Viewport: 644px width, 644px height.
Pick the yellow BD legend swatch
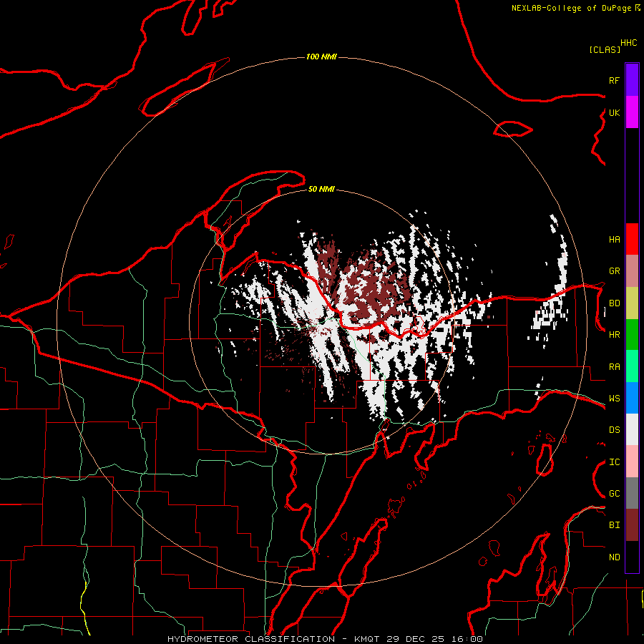[x=632, y=303]
